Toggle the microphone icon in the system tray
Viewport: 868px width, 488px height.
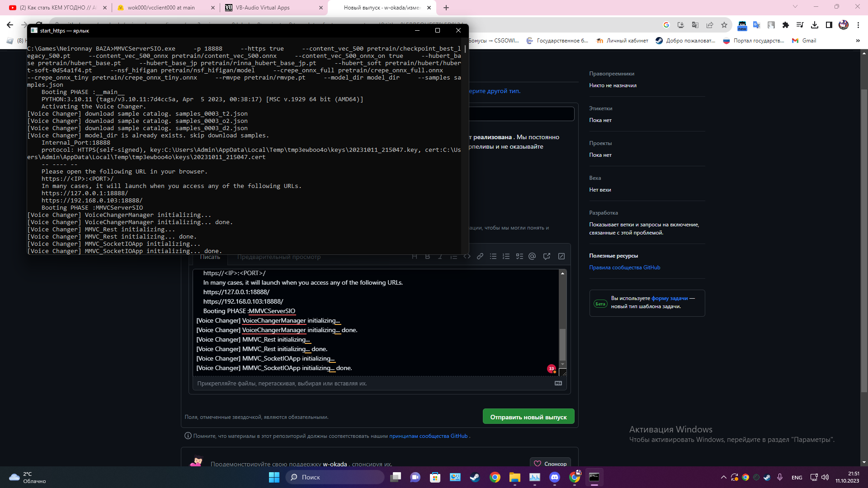[780, 477]
